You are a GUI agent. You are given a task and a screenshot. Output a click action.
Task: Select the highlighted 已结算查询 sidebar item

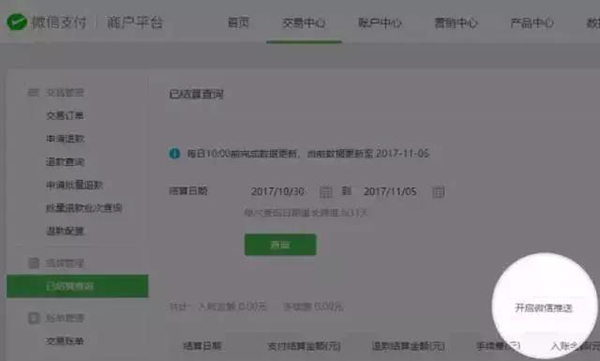click(x=77, y=286)
